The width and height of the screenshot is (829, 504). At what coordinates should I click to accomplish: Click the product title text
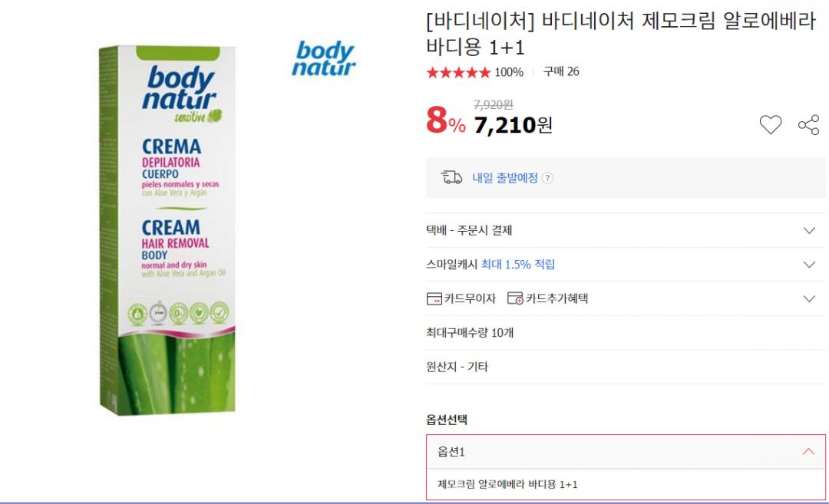(620, 34)
